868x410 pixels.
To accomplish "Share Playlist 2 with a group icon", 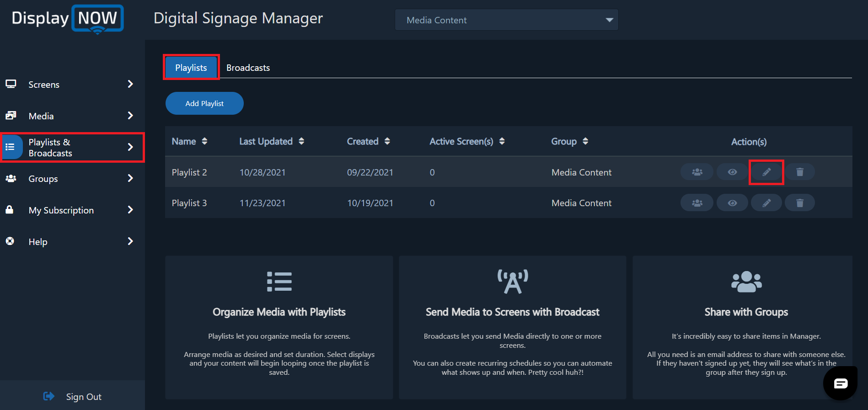I will tap(697, 172).
